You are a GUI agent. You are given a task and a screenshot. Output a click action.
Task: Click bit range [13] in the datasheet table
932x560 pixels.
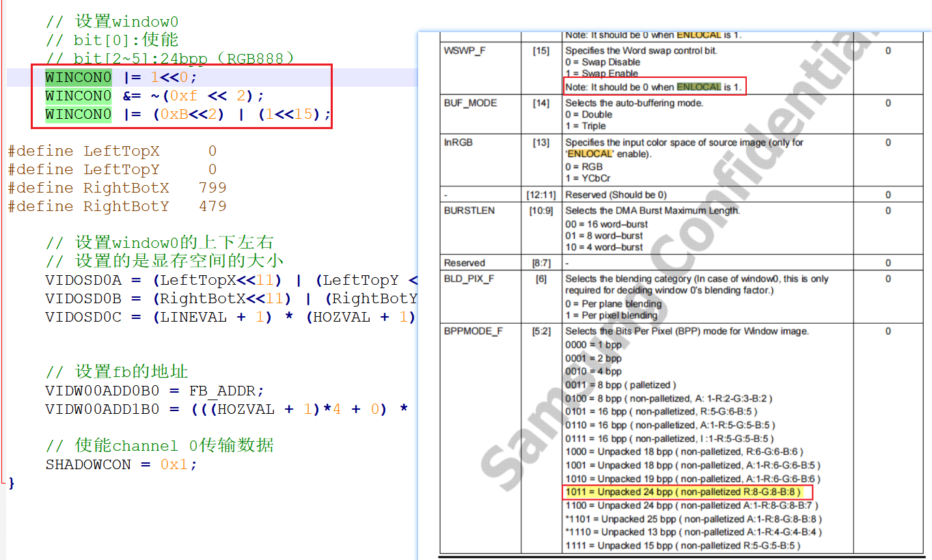pos(540,143)
